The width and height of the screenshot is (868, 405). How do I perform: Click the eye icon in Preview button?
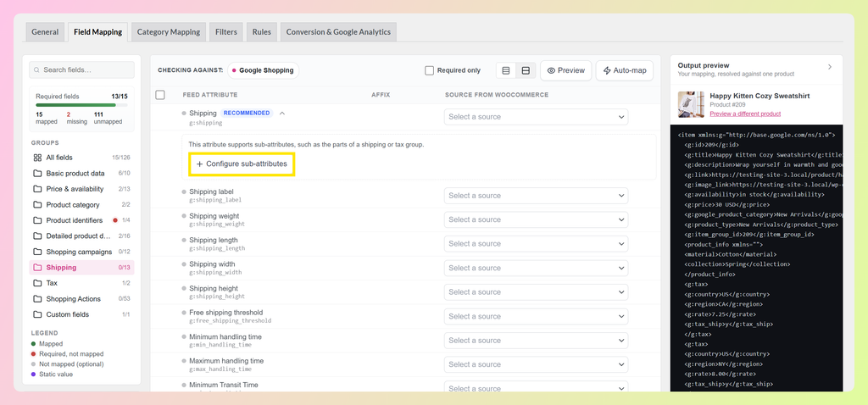click(551, 71)
